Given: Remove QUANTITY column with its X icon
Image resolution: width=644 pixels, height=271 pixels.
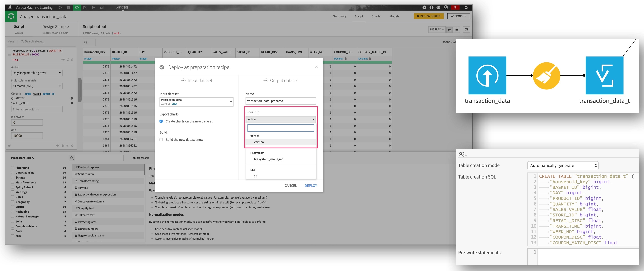Looking at the screenshot, I should [x=72, y=98].
